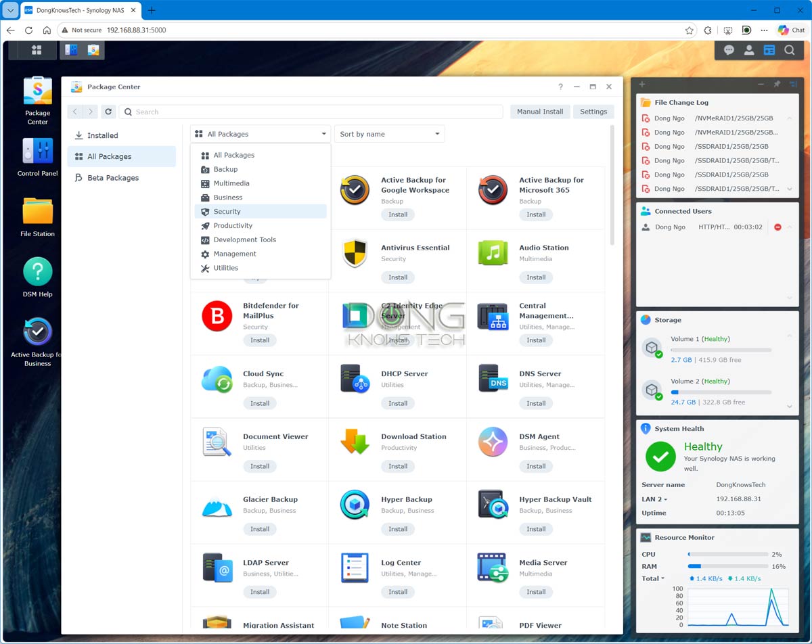812x644 pixels.
Task: Install the DNS Server package
Action: click(536, 403)
